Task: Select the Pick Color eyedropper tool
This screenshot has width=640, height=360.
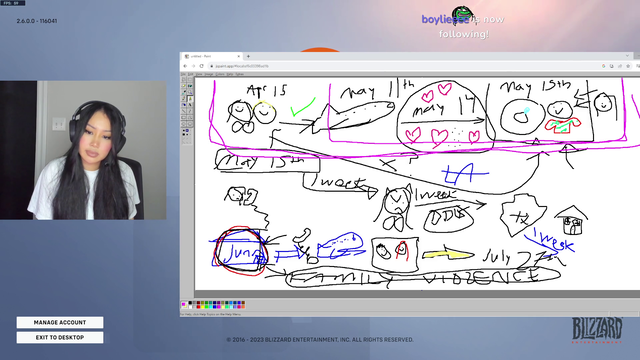Action: [184, 92]
